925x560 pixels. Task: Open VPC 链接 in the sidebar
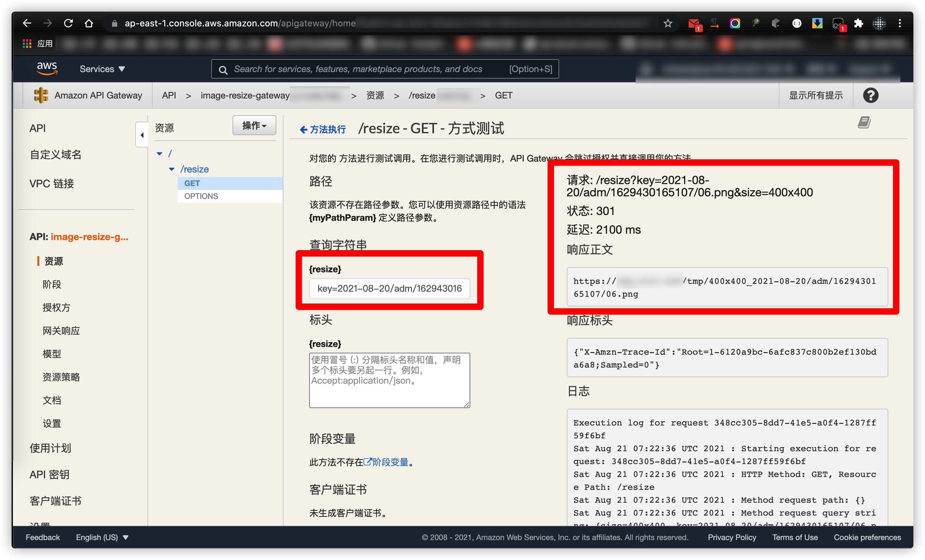point(52,183)
